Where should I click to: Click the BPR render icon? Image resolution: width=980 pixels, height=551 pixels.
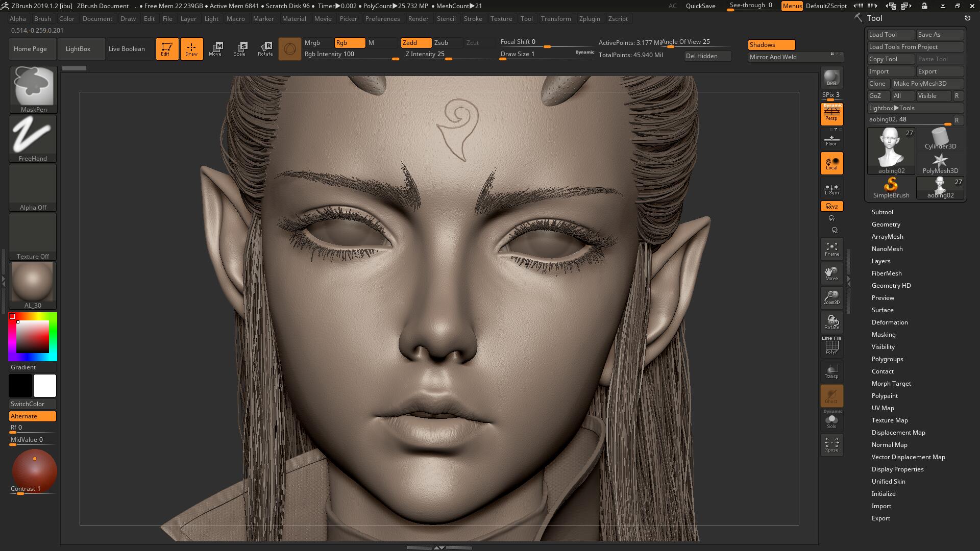[x=831, y=78]
